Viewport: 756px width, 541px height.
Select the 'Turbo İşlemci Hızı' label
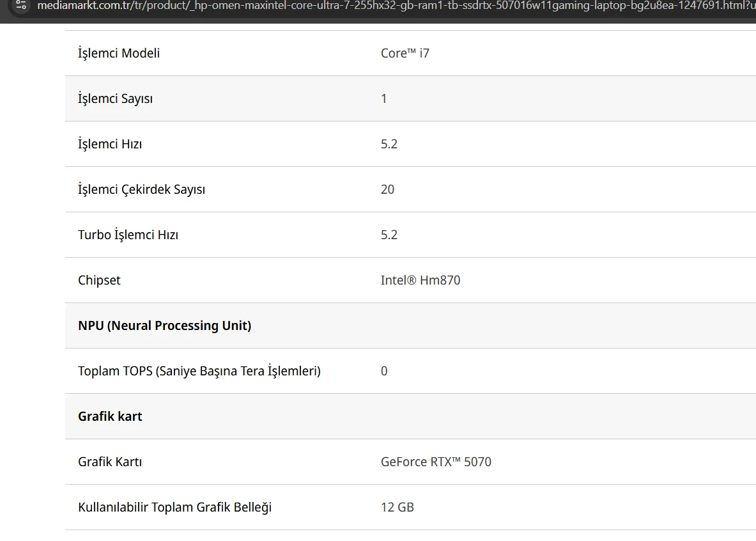point(128,235)
